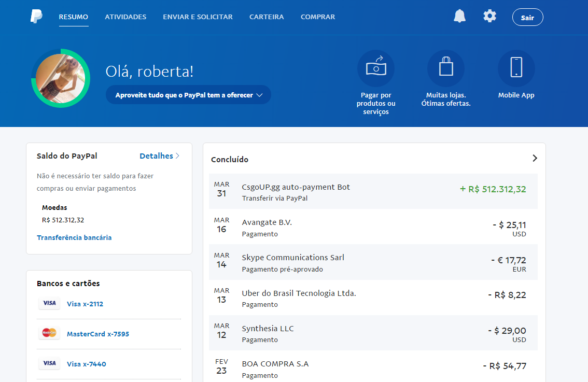Image resolution: width=588 pixels, height=382 pixels.
Task: Click the Concluído heading
Action: tap(230, 159)
